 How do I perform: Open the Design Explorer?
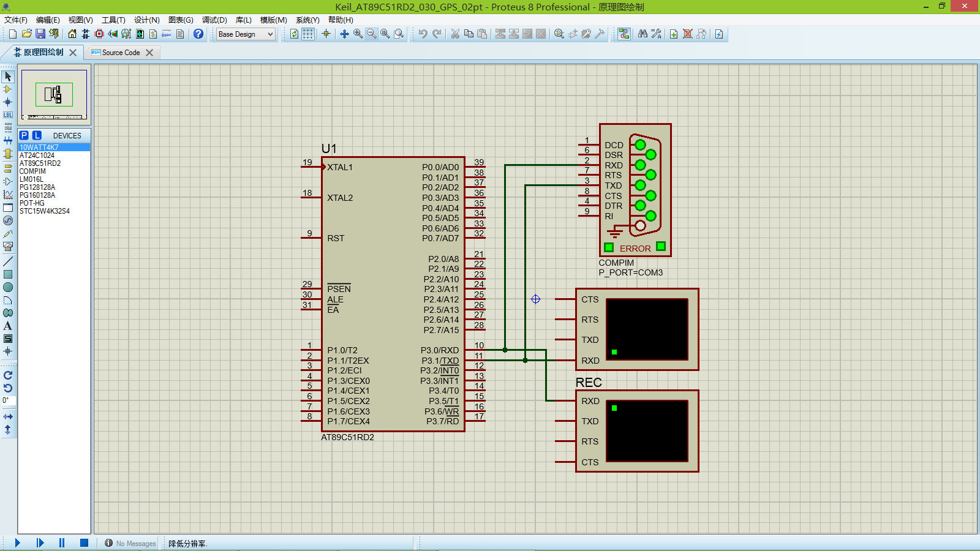(x=624, y=34)
